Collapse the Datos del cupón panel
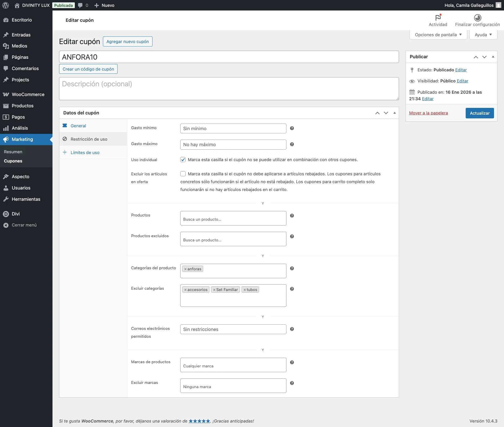Viewport: 504px width, 427px height. [x=395, y=113]
